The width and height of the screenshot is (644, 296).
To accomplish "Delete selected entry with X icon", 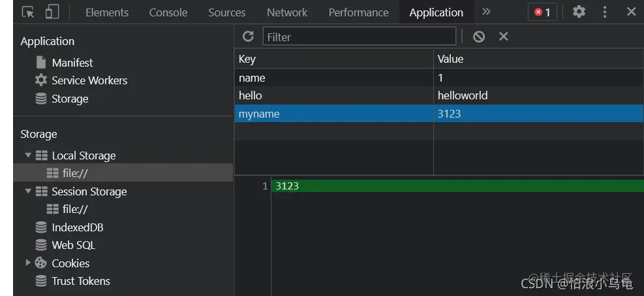I will click(x=503, y=37).
